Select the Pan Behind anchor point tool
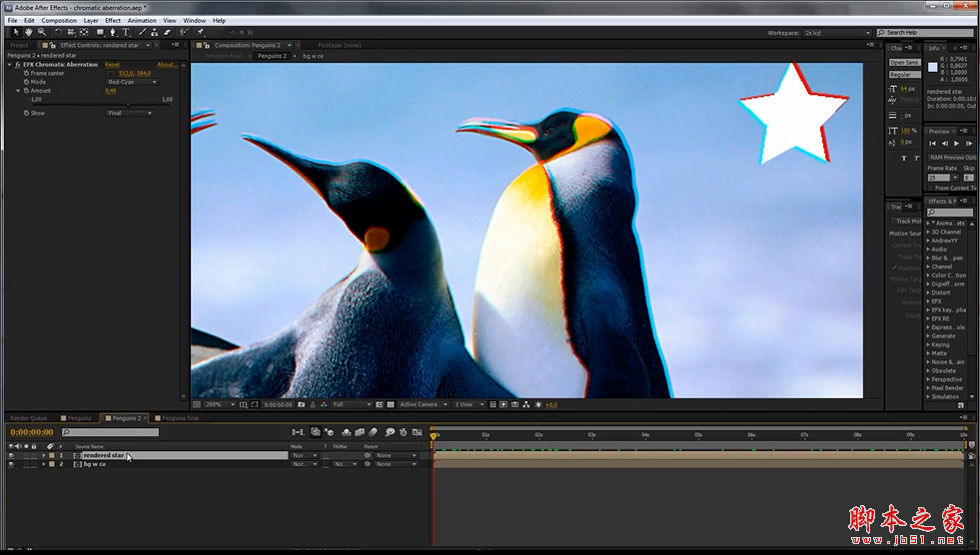Screen dimensions: 980x555 click(x=84, y=32)
